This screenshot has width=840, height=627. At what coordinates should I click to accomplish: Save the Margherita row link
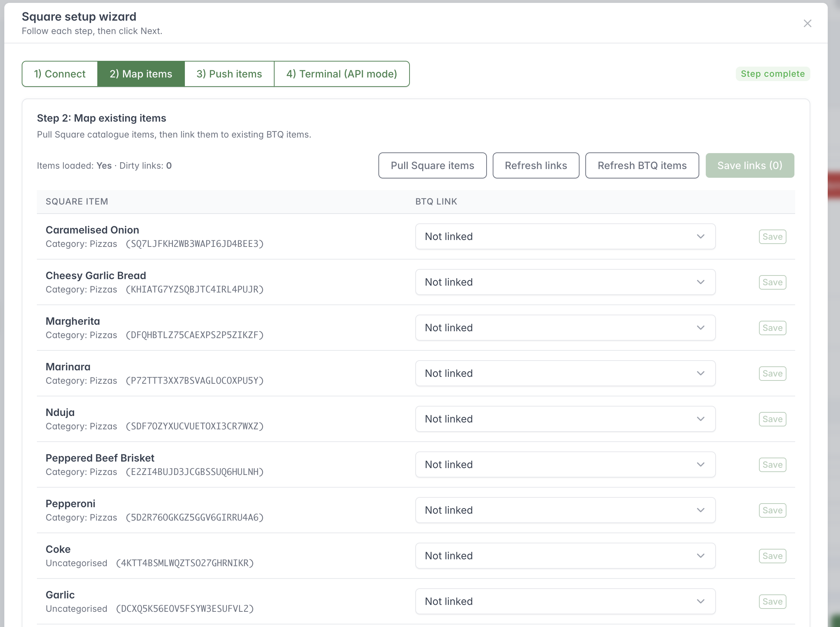[x=772, y=328]
